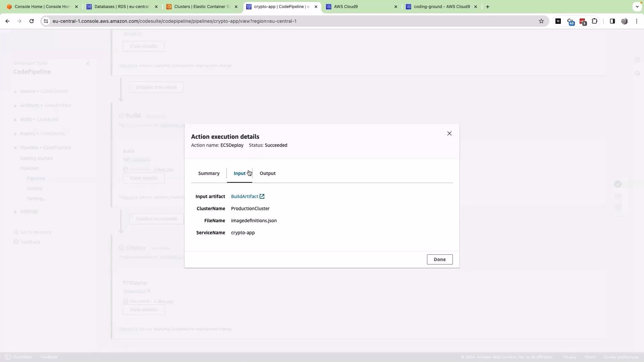Close the crypto-app CodePipeline tab
Screen dimensions: 644x362
(316, 7)
